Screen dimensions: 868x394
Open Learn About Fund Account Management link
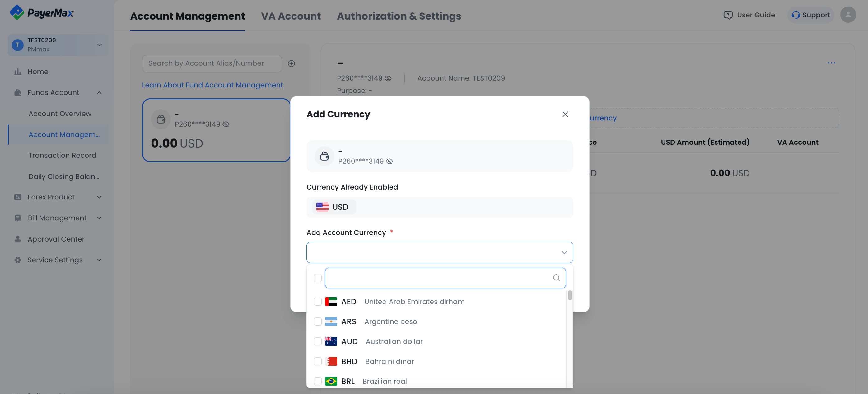coord(212,85)
